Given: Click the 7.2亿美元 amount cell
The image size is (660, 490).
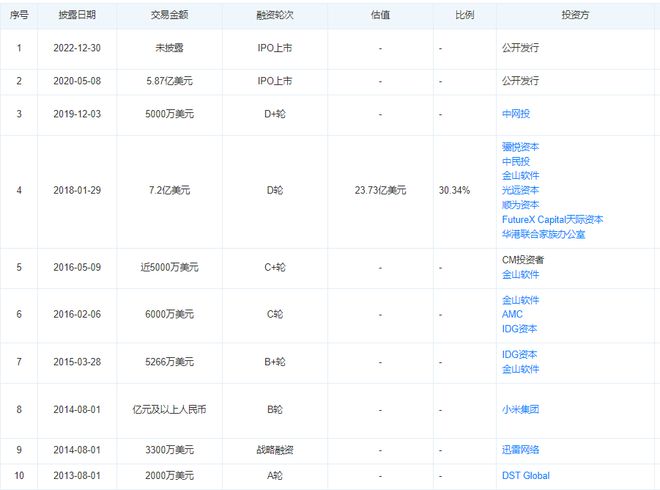Looking at the screenshot, I should coord(170,190).
